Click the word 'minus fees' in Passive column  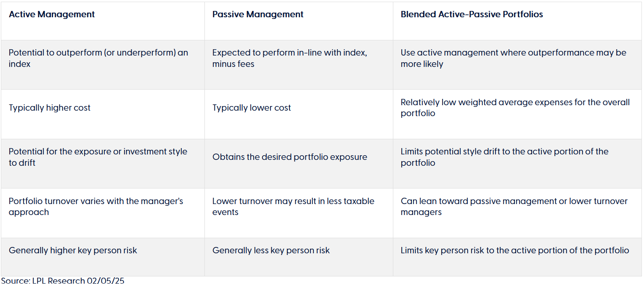click(x=233, y=64)
